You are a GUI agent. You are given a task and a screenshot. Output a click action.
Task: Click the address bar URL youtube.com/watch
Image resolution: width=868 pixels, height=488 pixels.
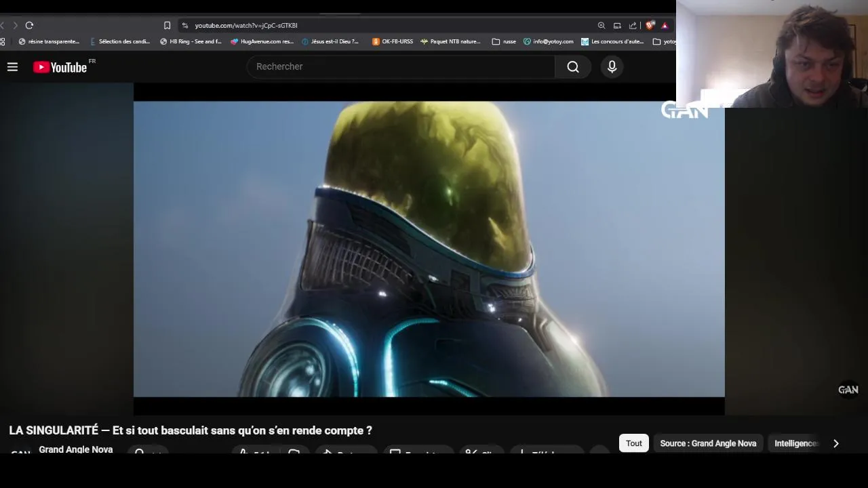[246, 25]
